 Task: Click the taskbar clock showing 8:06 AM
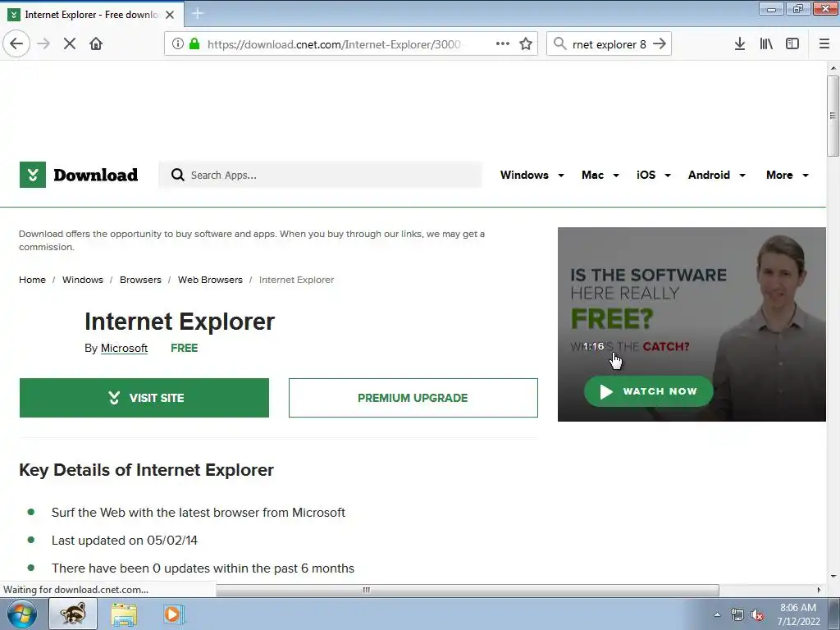[x=798, y=614]
